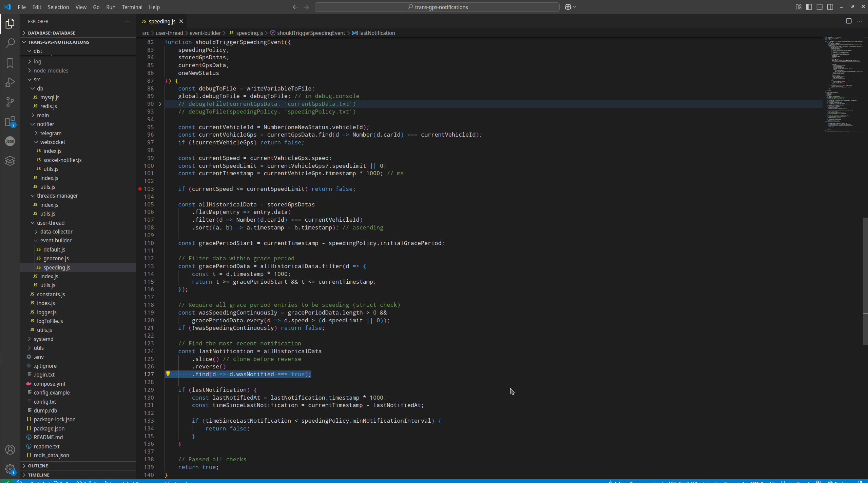Open the Extensions view icon
This screenshot has height=483, width=868.
(10, 121)
